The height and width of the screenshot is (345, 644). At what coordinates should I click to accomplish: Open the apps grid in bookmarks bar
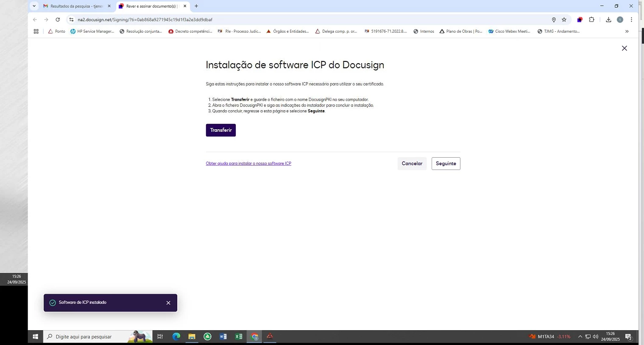(x=36, y=31)
